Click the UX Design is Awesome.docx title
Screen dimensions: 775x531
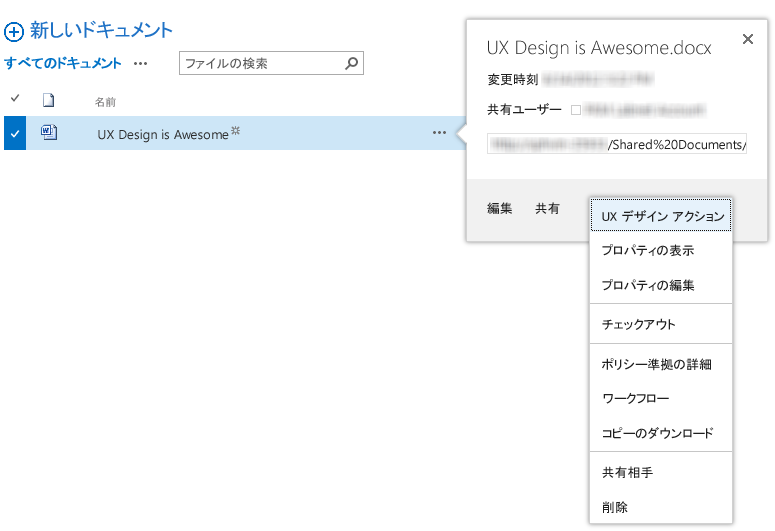pyautogui.click(x=599, y=48)
